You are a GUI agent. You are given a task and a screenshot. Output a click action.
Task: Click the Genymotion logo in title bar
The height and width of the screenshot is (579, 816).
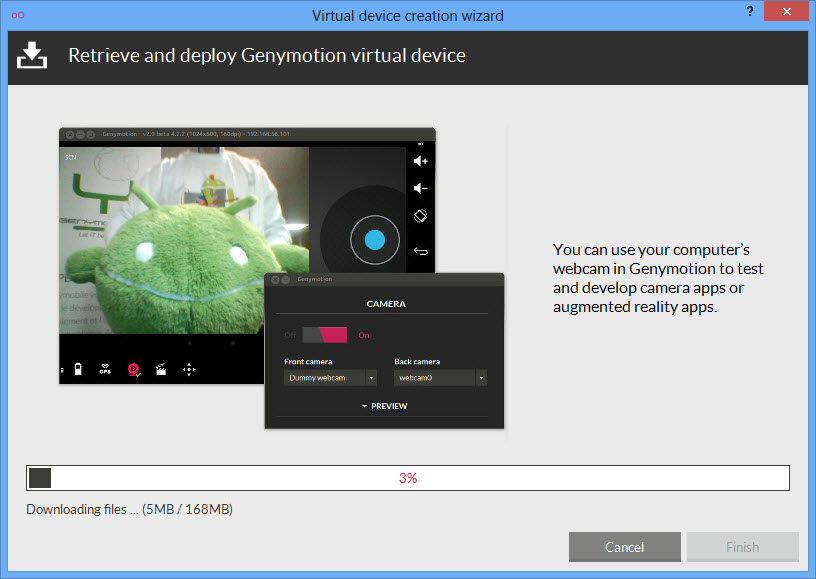tap(18, 15)
